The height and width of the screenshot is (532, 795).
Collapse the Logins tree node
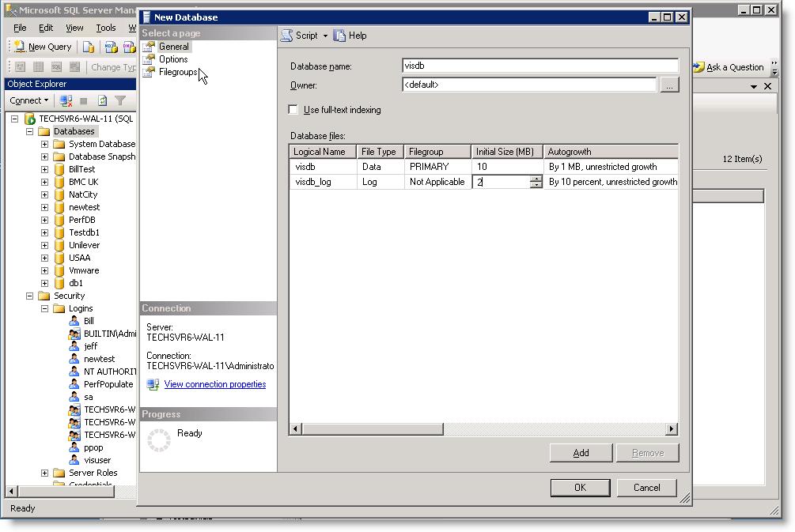point(44,308)
